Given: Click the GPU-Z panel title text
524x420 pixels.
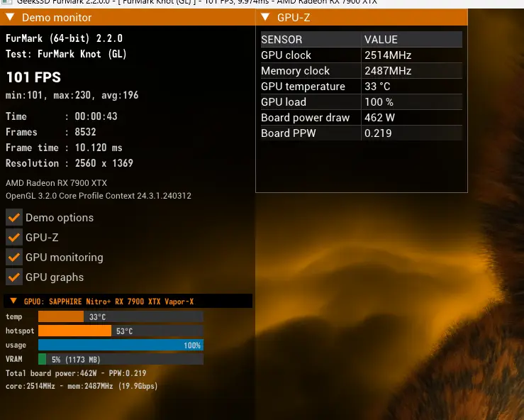Looking at the screenshot, I should click(x=294, y=18).
